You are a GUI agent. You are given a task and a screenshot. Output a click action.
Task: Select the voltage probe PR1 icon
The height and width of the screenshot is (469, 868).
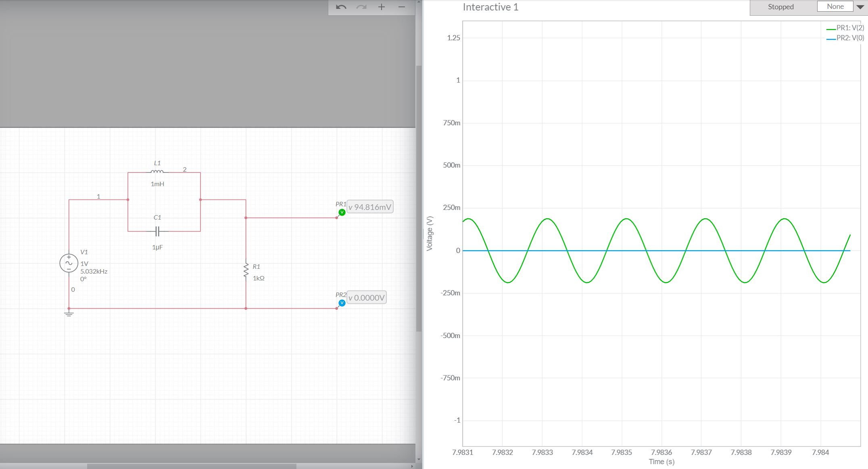point(342,211)
